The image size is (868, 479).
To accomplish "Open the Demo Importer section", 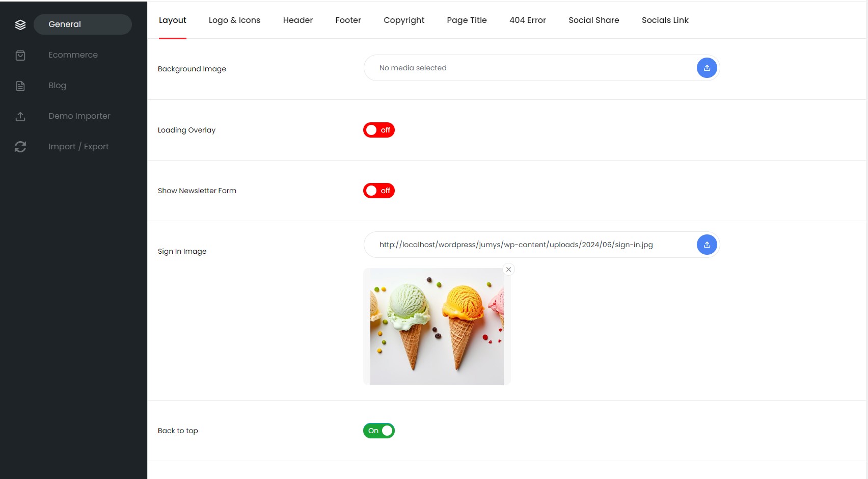I will pyautogui.click(x=79, y=116).
